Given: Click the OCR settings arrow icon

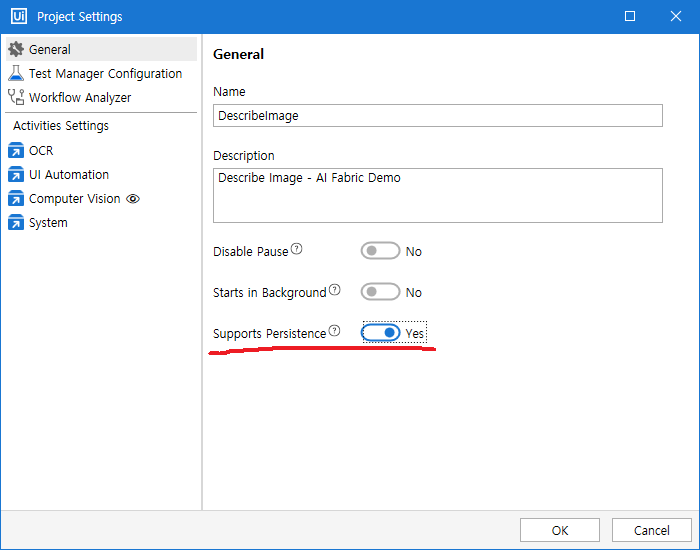Looking at the screenshot, I should point(16,150).
